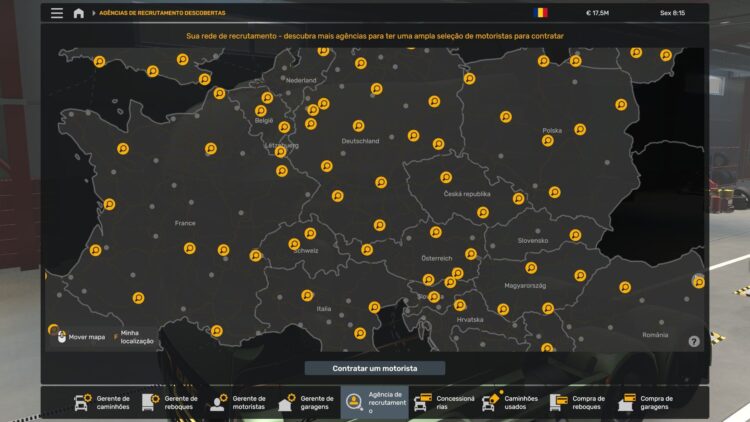Select agency marker on Slovenija label
This screenshot has height=422, width=750.
[x=434, y=297]
